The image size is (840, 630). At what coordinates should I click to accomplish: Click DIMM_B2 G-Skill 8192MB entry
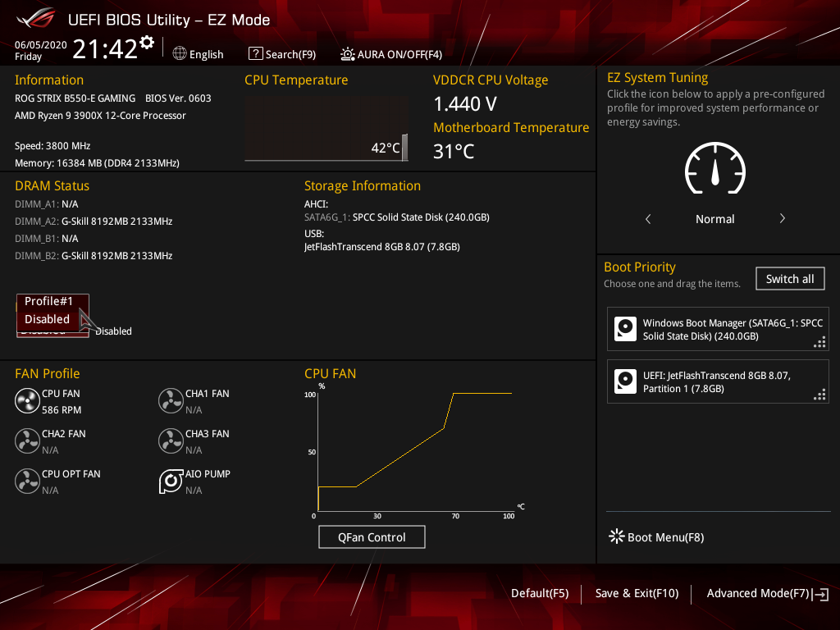(x=94, y=256)
